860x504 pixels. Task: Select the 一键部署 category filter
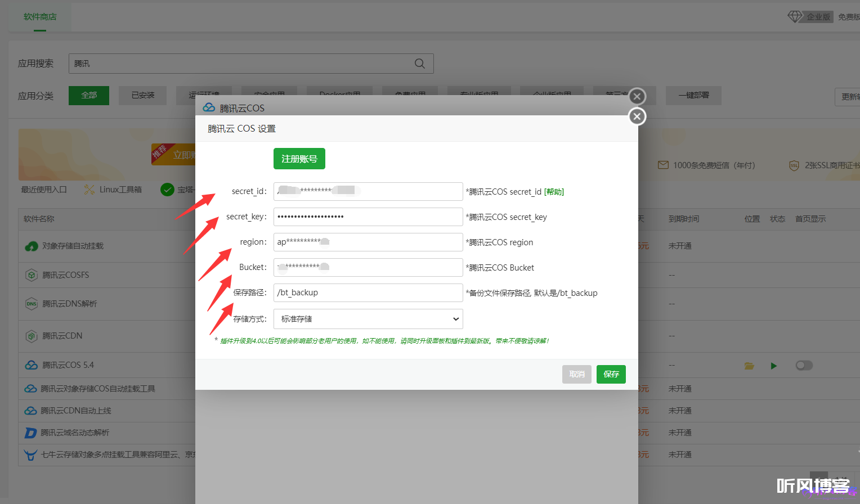pyautogui.click(x=693, y=96)
